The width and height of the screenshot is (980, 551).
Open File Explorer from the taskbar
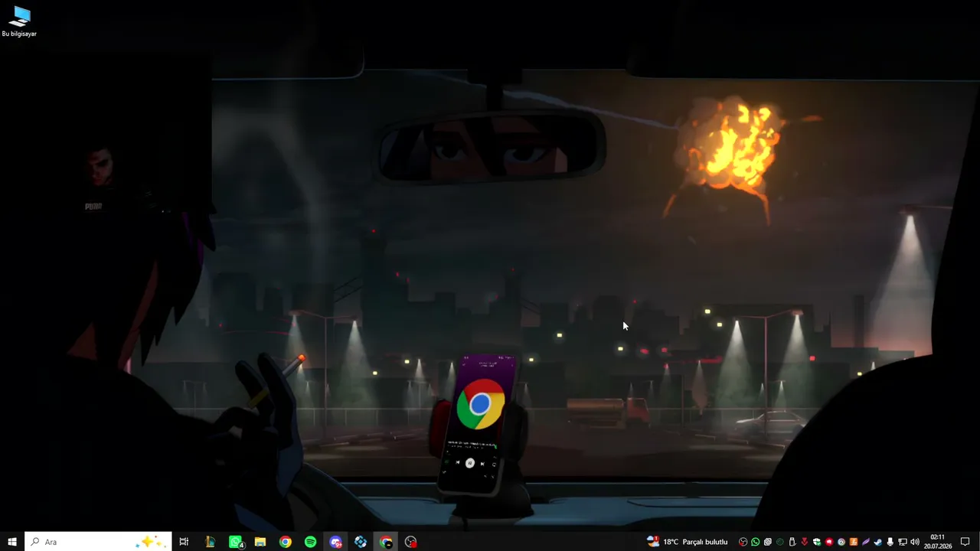coord(260,542)
